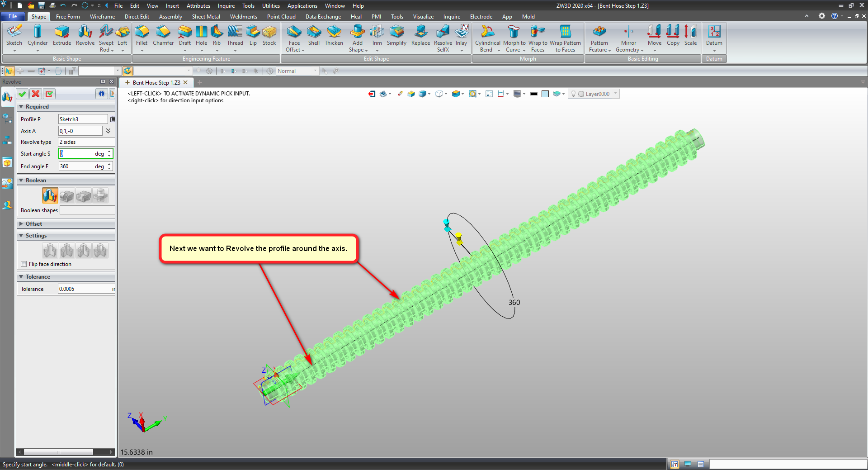868x470 pixels.
Task: Click the Fillet tool icon
Action: pos(142,32)
